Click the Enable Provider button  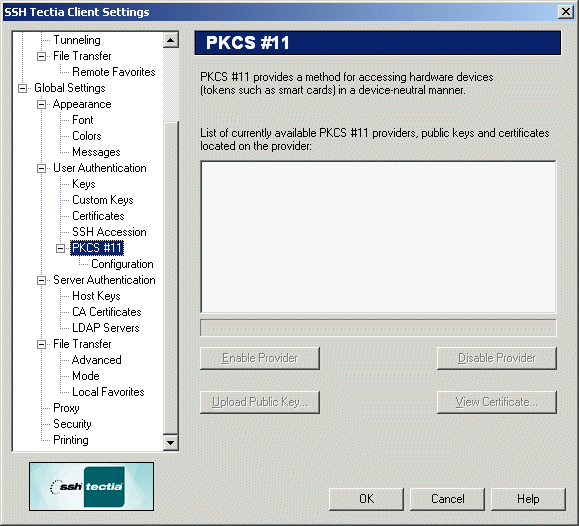coord(260,358)
